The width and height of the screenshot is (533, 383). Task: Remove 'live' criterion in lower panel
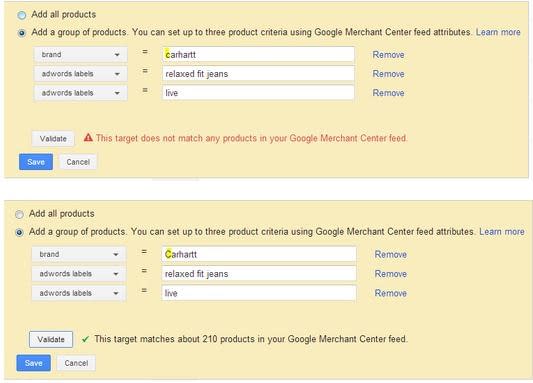[391, 293]
